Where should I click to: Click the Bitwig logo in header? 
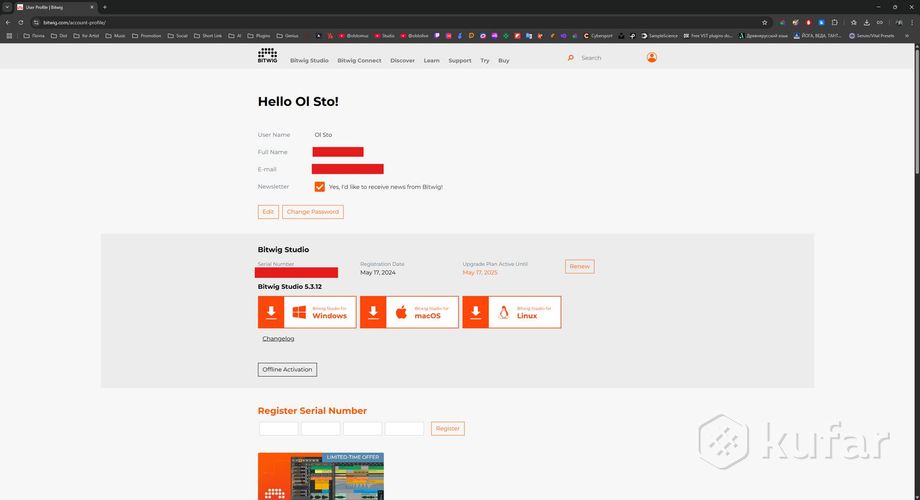pyautogui.click(x=268, y=56)
